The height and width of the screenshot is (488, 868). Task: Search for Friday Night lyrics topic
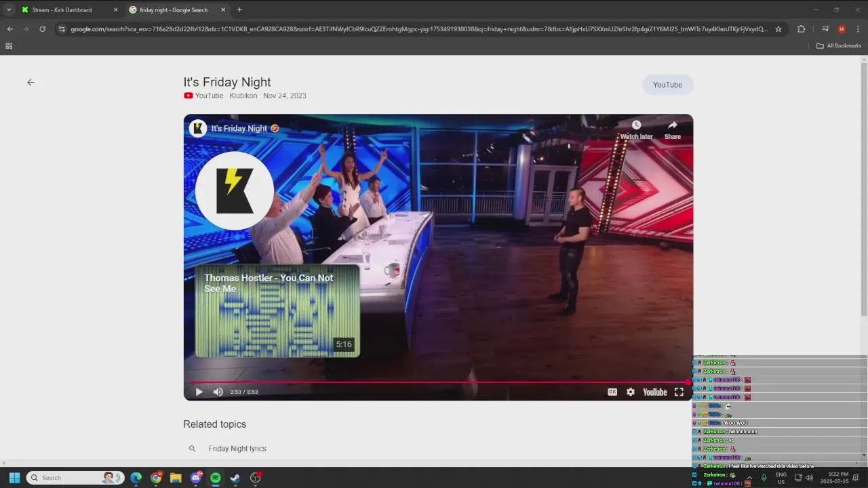coord(237,449)
